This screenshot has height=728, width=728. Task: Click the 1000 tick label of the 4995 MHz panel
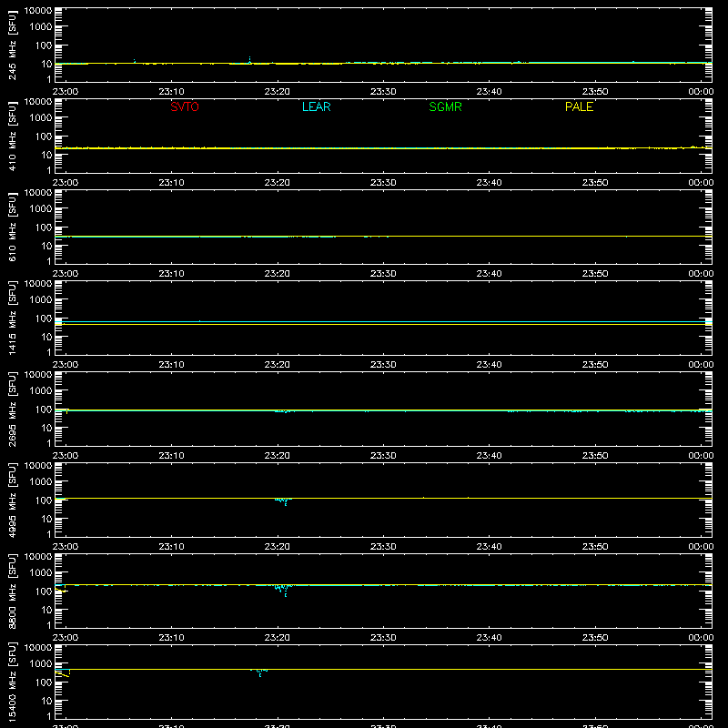pos(41,482)
